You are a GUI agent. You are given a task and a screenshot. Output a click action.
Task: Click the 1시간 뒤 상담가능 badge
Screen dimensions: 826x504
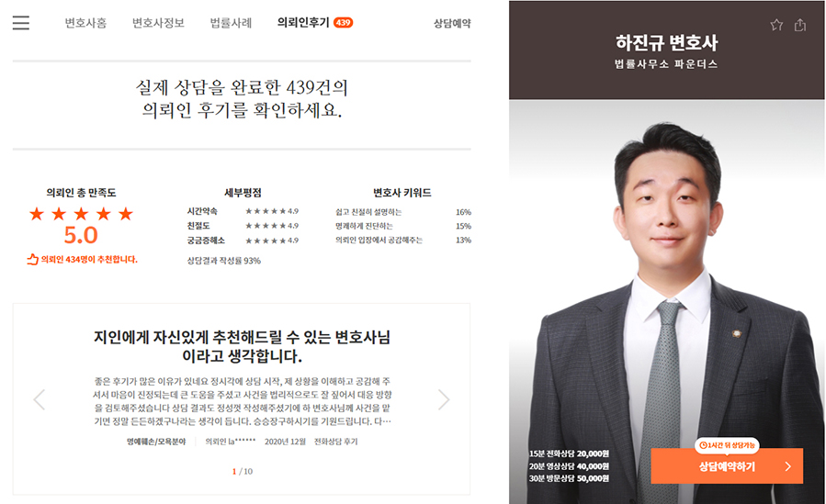click(727, 445)
